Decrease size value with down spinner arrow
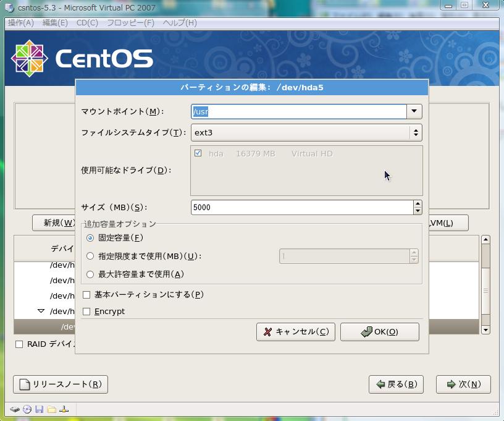The height and width of the screenshot is (421, 504). tap(418, 211)
